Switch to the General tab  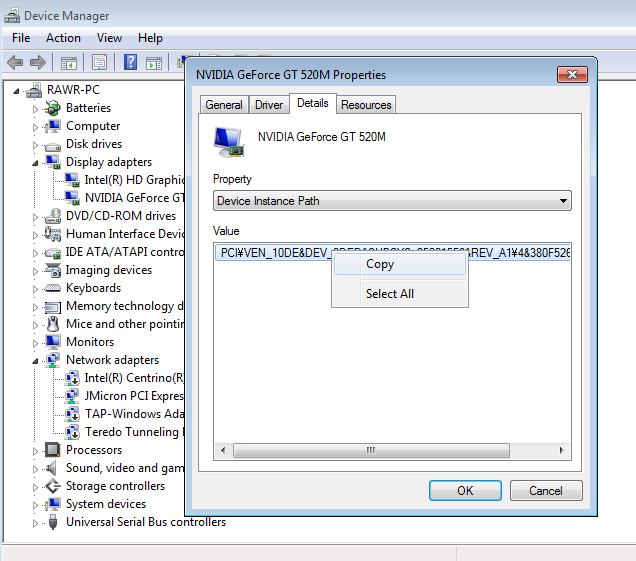tap(224, 105)
